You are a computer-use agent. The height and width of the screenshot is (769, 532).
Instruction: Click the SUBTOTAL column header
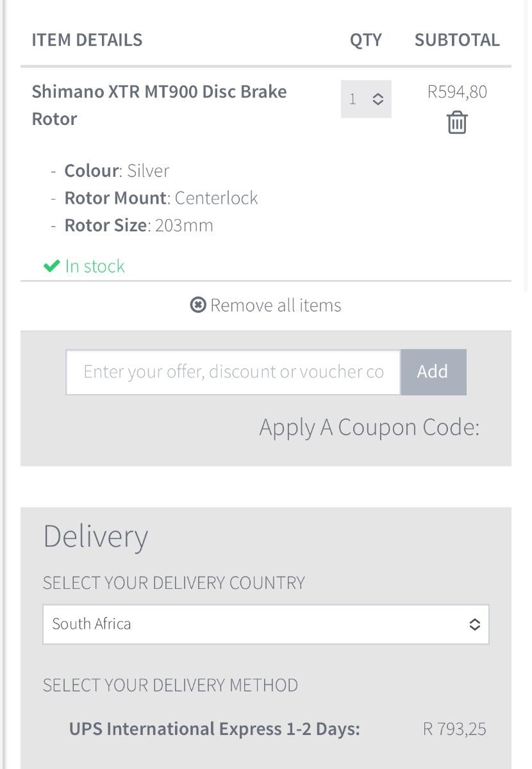pyautogui.click(x=457, y=40)
